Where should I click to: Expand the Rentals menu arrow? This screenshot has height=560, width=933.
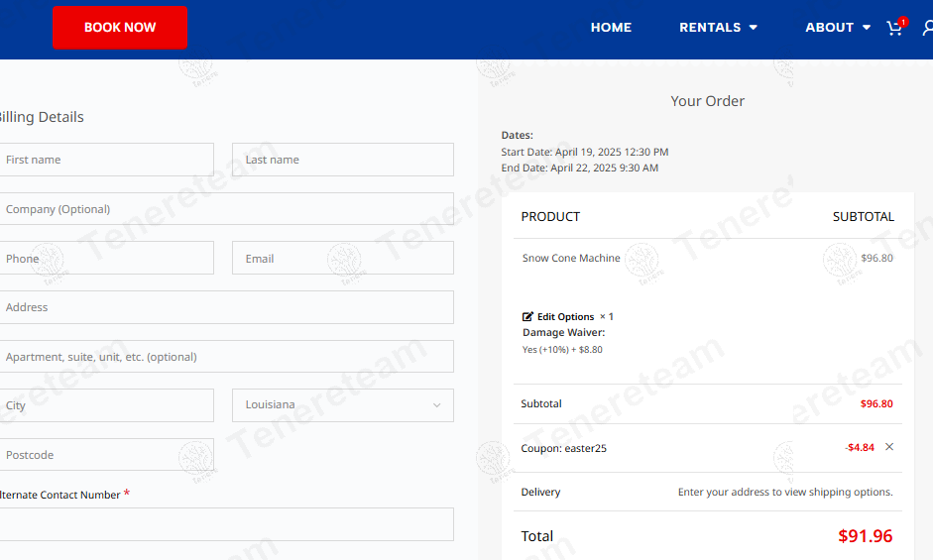pyautogui.click(x=754, y=28)
